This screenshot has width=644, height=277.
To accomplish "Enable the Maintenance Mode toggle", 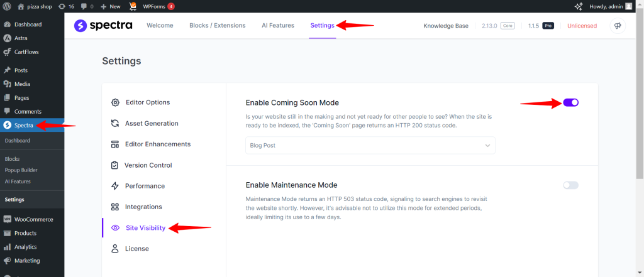I will [x=571, y=185].
